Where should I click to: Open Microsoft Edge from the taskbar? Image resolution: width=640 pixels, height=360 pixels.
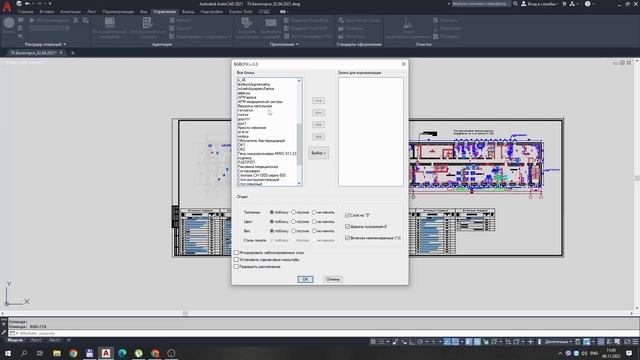point(122,353)
